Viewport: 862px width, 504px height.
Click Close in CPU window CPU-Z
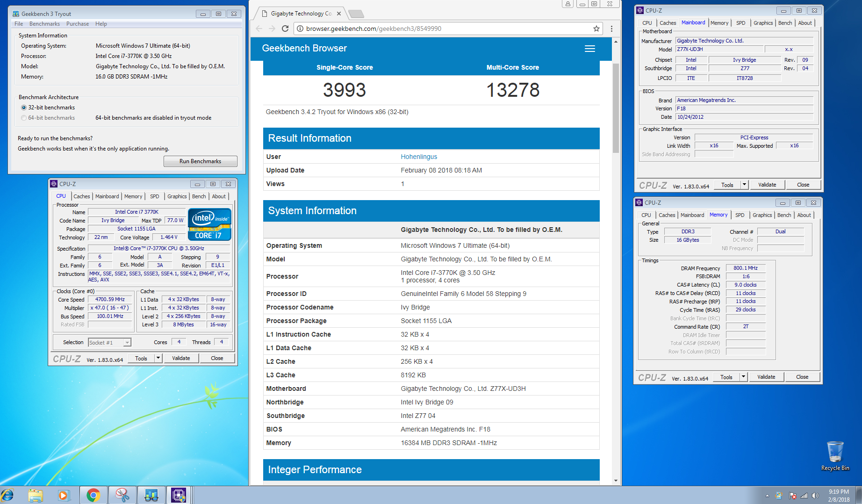click(x=217, y=358)
